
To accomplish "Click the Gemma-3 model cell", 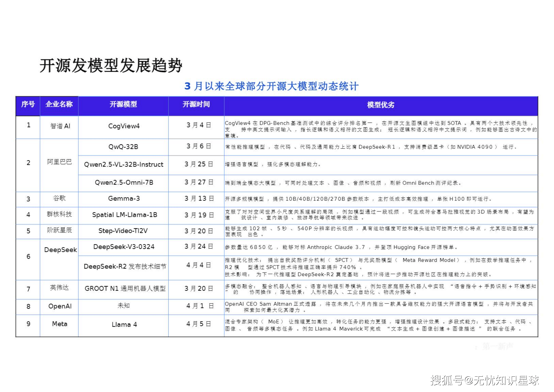I will click(x=124, y=199).
